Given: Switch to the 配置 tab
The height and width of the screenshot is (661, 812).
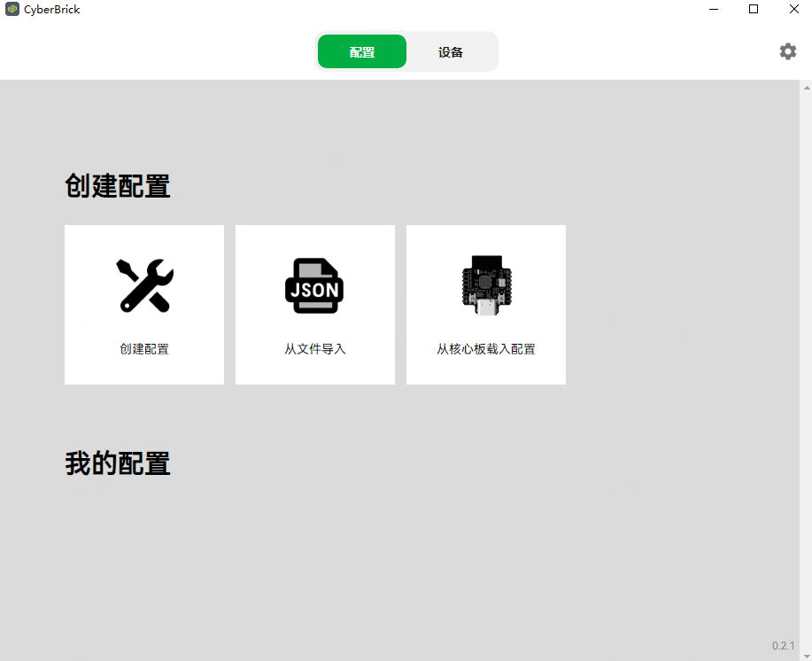Looking at the screenshot, I should [x=362, y=52].
